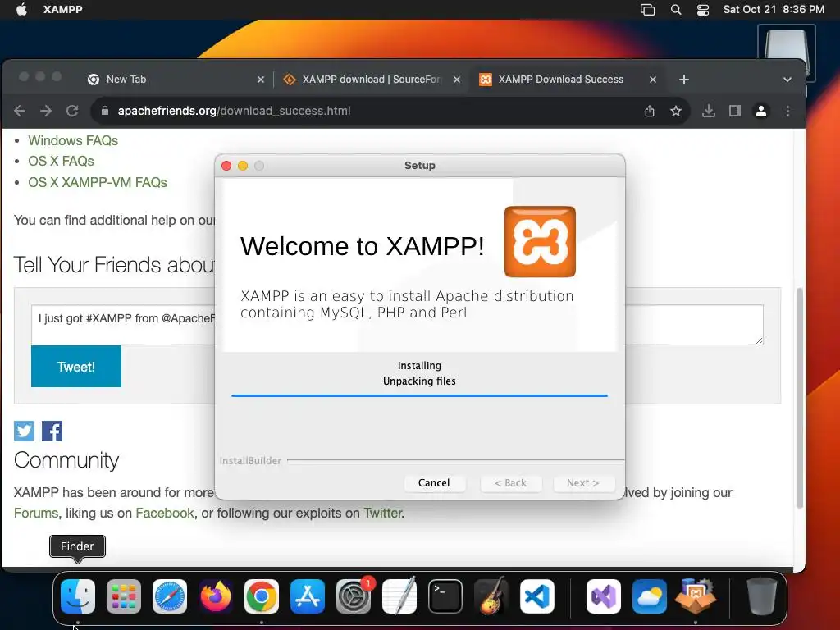This screenshot has height=630, width=840.
Task: Click the XAMPP installer dock icon
Action: click(696, 596)
